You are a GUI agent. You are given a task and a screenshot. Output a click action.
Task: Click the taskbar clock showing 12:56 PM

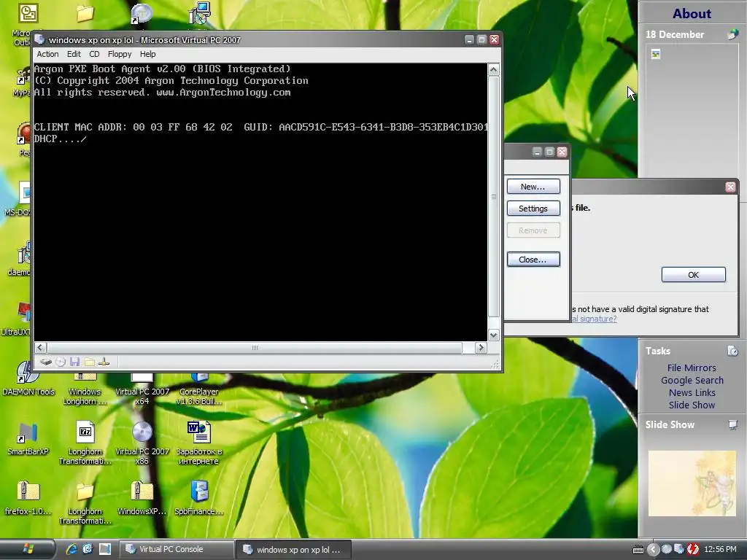coord(720,550)
